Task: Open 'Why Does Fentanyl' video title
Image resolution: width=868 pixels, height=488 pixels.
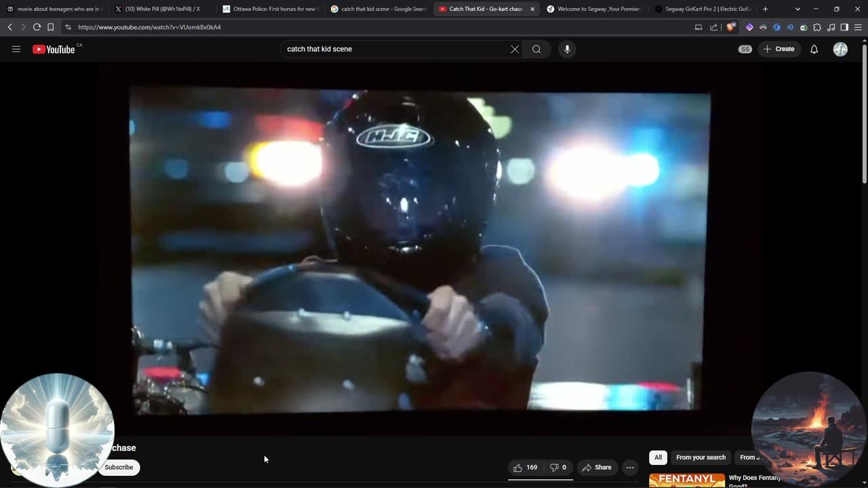Action: coord(753,481)
